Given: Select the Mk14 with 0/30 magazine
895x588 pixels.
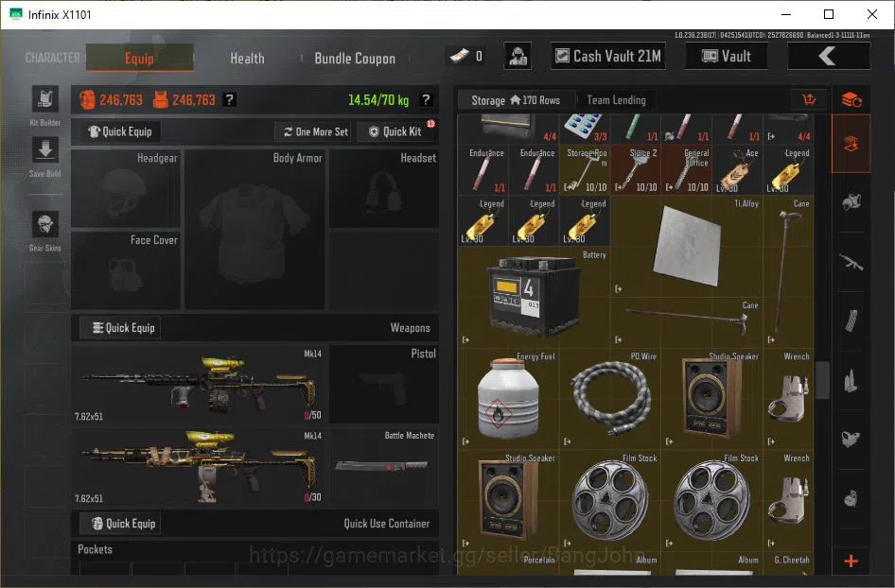Looking at the screenshot, I should point(198,466).
